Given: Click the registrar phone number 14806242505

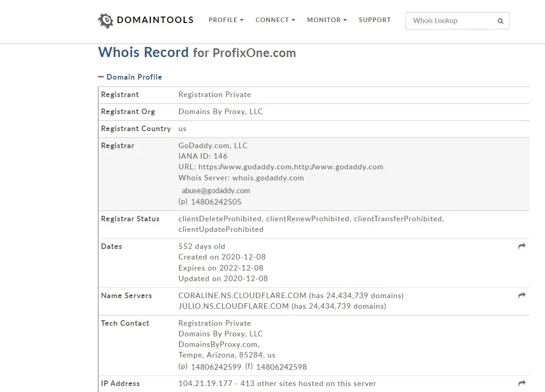Looking at the screenshot, I should pyautogui.click(x=216, y=202).
